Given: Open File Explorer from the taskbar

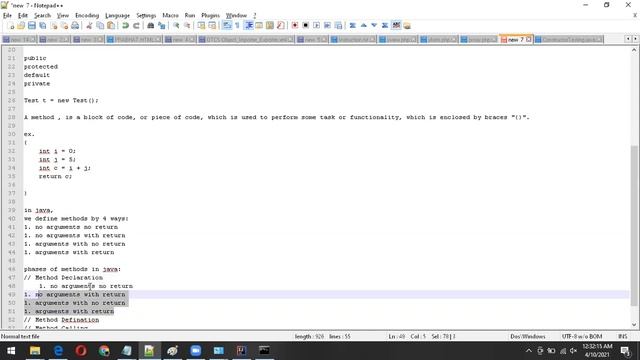Looking at the screenshot, I should click(35, 351).
